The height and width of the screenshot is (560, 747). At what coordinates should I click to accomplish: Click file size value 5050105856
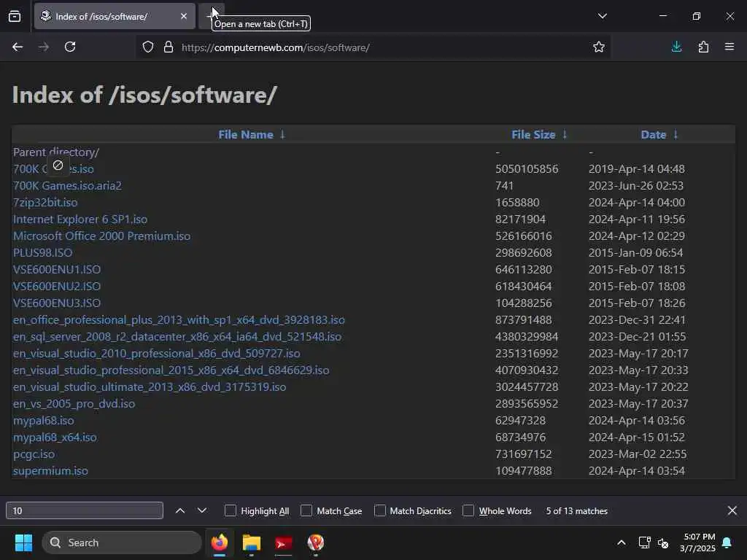527,169
